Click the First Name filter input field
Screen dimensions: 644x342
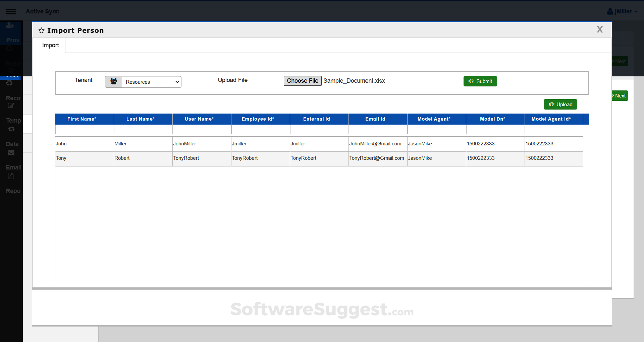coord(85,130)
